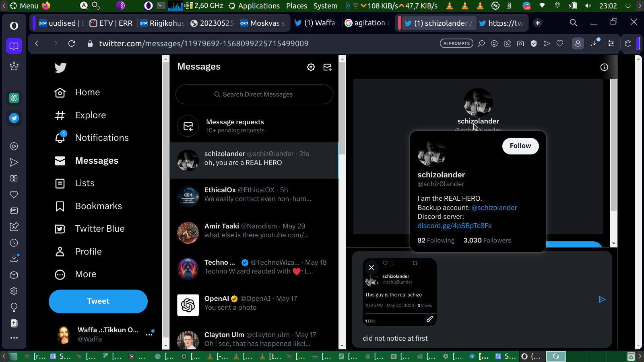Screen dimensions: 644x362
Task: Open the @schizolander backup account link
Action: pos(494,208)
